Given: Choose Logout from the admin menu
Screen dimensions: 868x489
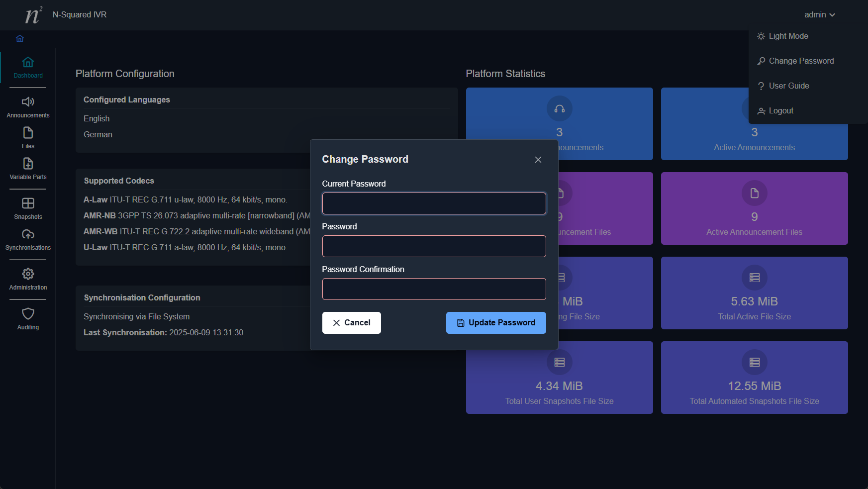Looking at the screenshot, I should [780, 111].
